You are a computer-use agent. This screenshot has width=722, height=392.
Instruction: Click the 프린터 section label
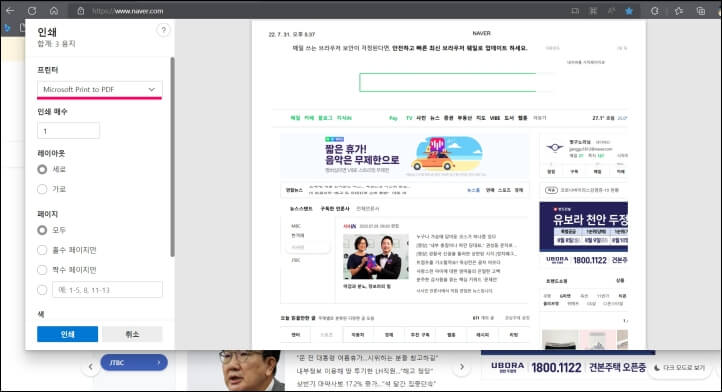point(48,70)
